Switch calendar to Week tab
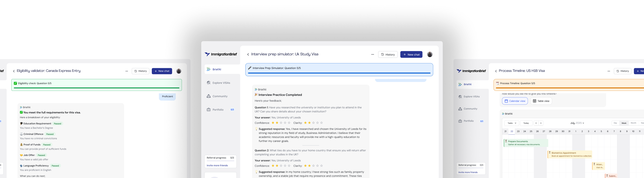This screenshot has width=644, height=178. (x=624, y=123)
